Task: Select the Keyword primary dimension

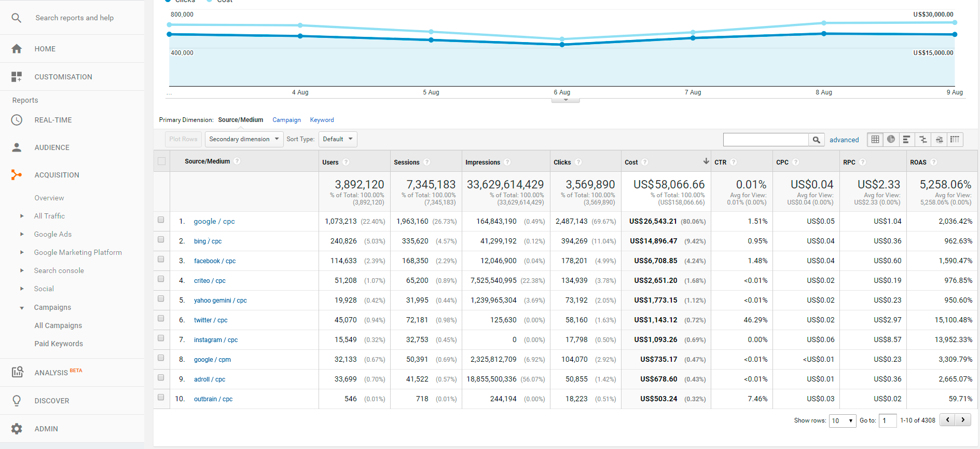Action: pyautogui.click(x=322, y=120)
